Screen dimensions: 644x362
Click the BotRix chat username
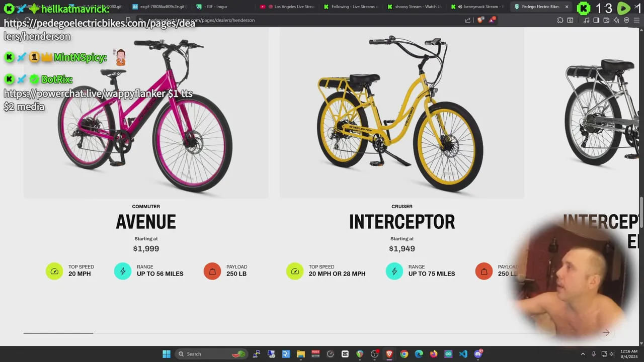[x=57, y=79]
